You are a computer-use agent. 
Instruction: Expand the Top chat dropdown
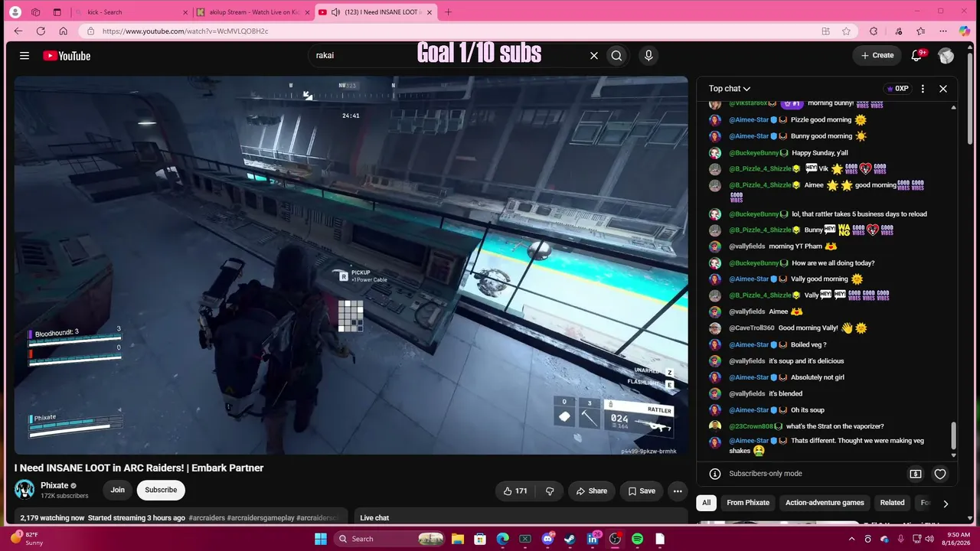(x=730, y=89)
